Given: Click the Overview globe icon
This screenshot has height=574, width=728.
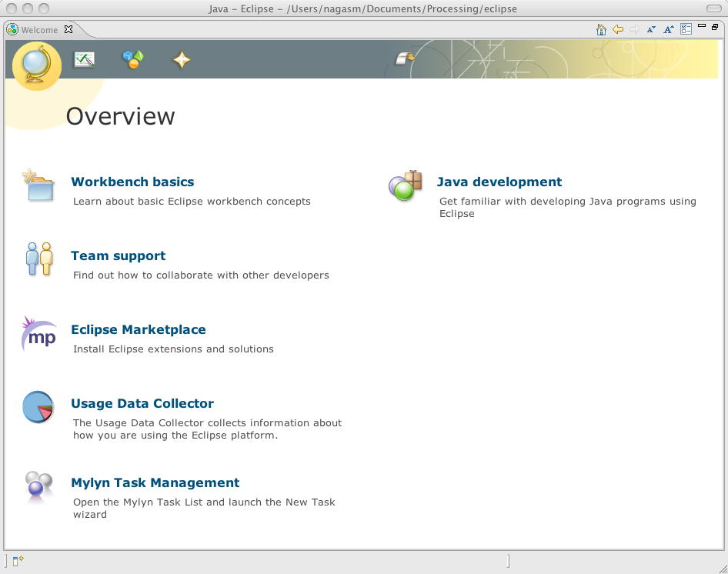Looking at the screenshot, I should click(37, 65).
